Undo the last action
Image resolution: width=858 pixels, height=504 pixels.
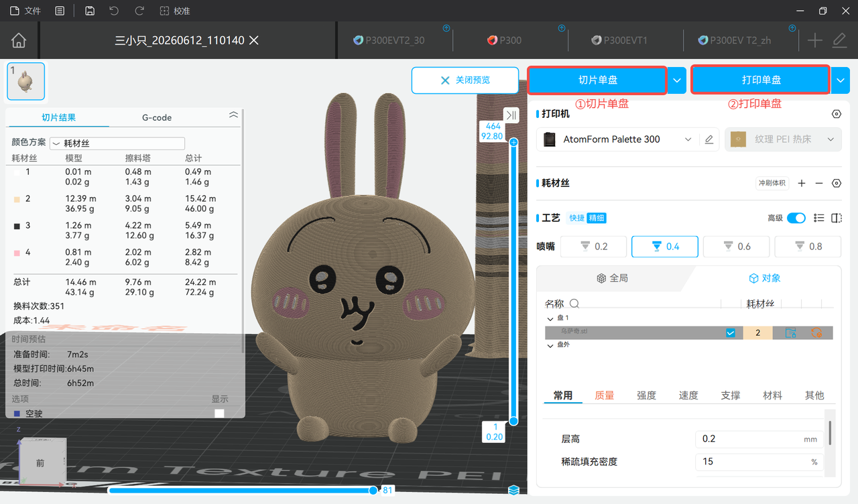coord(114,11)
